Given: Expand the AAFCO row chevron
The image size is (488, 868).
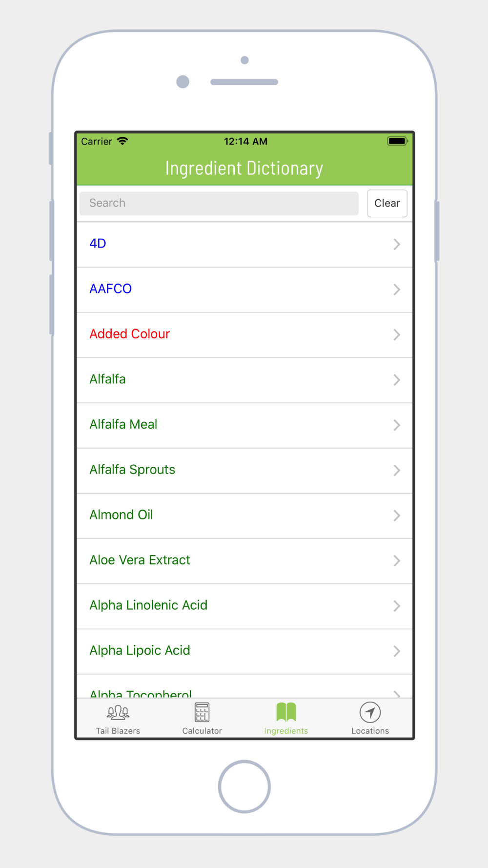Looking at the screenshot, I should tap(397, 289).
